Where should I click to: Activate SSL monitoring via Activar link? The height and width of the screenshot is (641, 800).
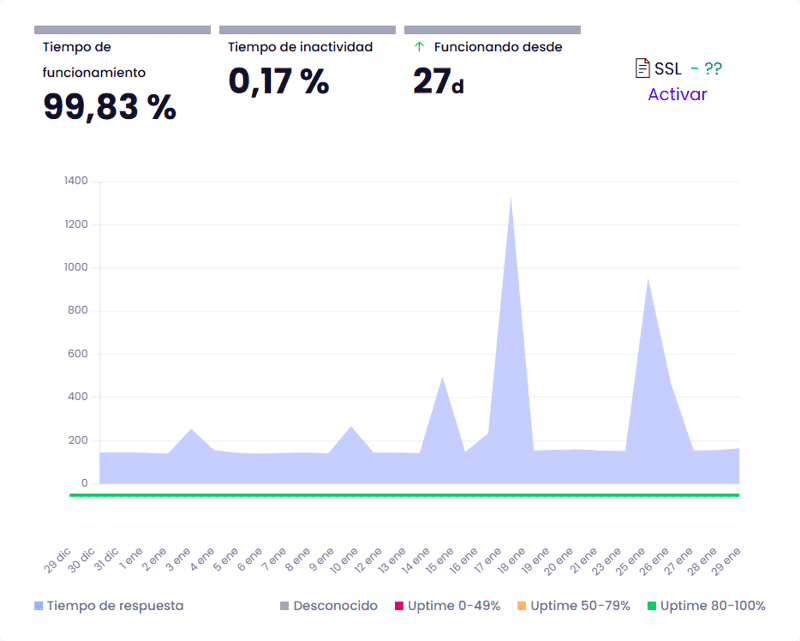click(677, 94)
